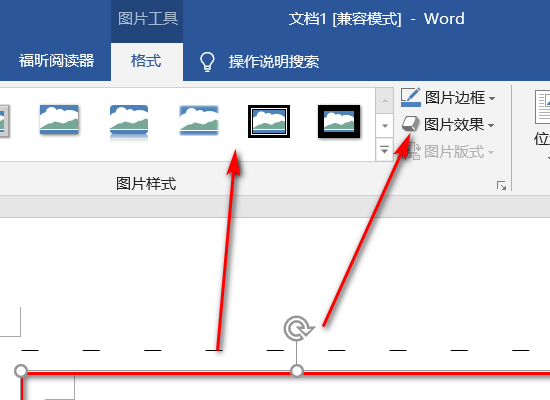Click the picture effects icon
The height and width of the screenshot is (400, 550).
pos(410,124)
